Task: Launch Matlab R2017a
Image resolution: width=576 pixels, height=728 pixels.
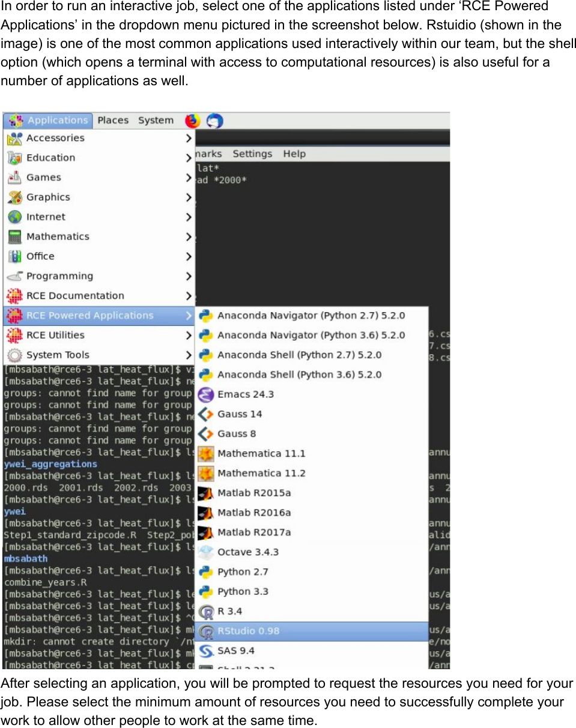Action: click(311, 533)
